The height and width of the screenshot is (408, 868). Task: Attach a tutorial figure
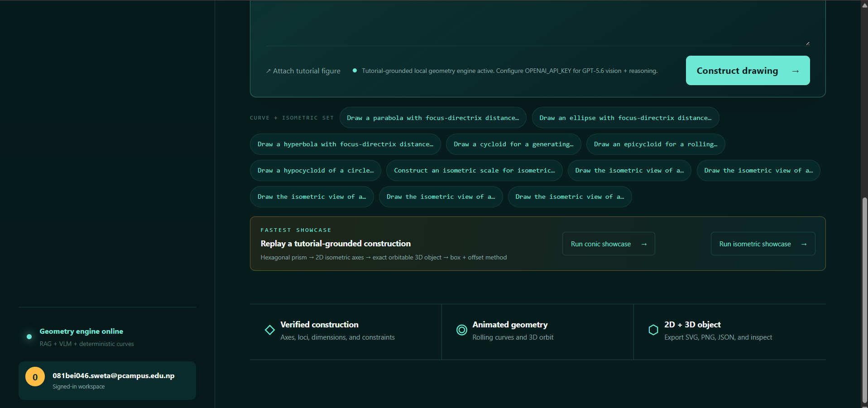[303, 71]
